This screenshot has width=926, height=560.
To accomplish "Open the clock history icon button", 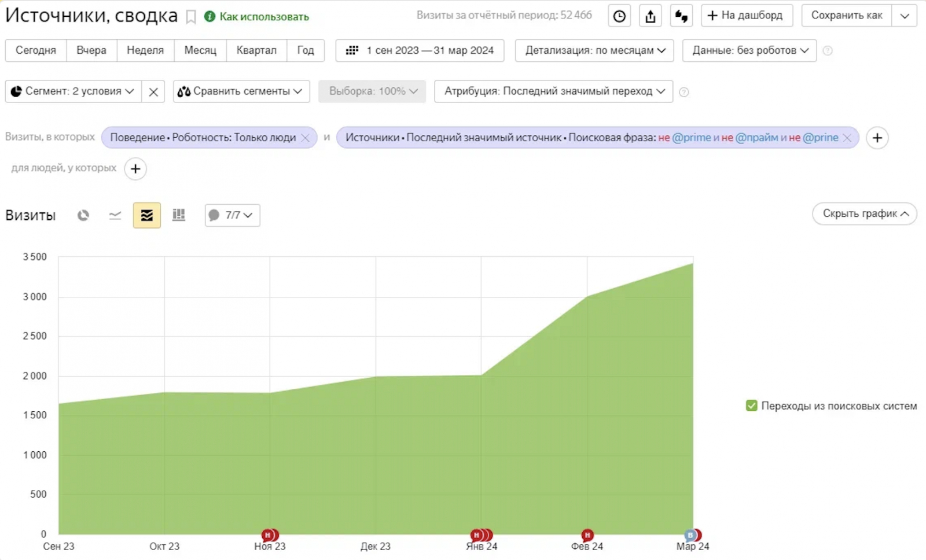I will coord(619,16).
